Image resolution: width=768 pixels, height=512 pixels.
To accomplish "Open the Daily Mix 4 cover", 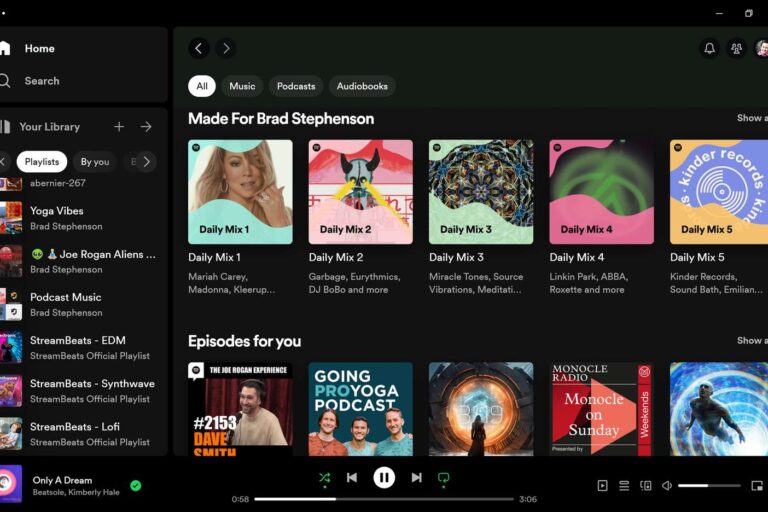I will tap(601, 192).
